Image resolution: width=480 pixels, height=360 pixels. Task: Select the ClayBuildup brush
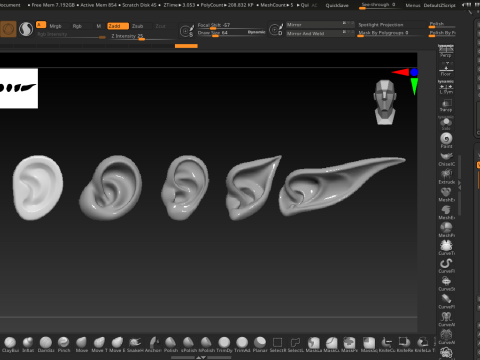coord(10,344)
